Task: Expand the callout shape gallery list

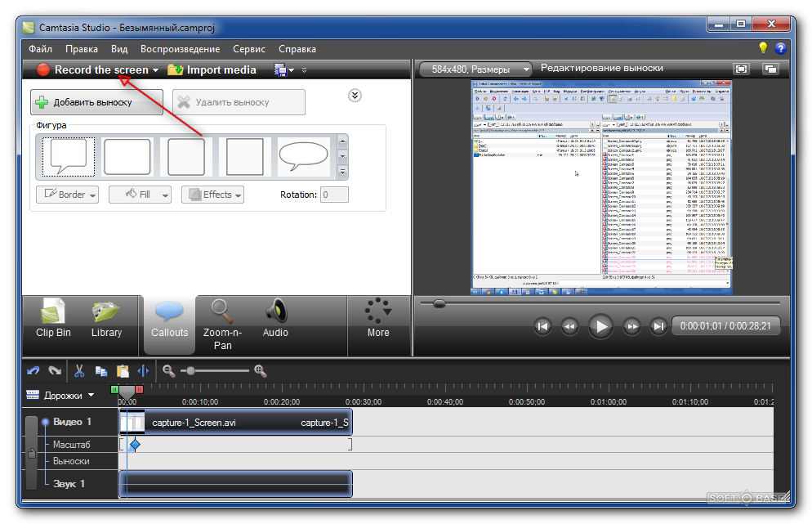Action: click(x=342, y=172)
